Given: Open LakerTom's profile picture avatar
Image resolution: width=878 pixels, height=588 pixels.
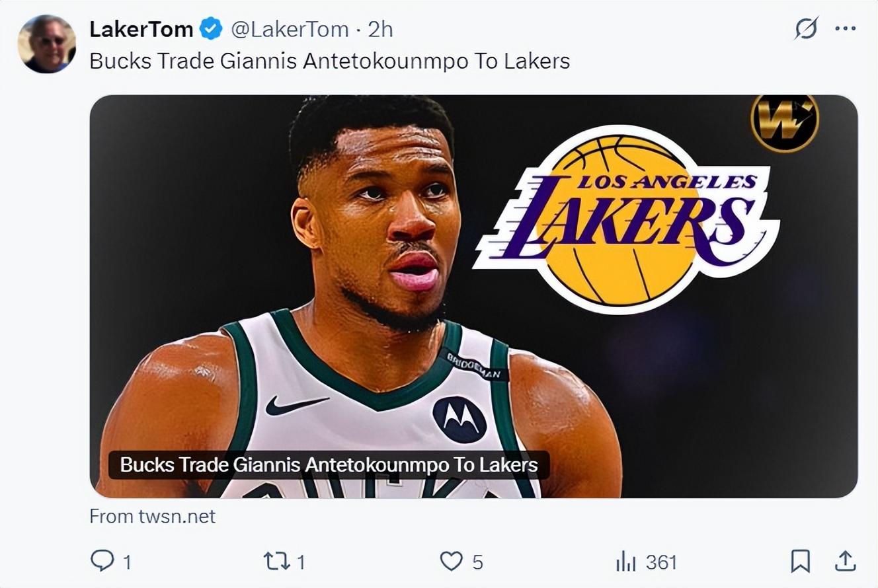Looking at the screenshot, I should coord(46,44).
